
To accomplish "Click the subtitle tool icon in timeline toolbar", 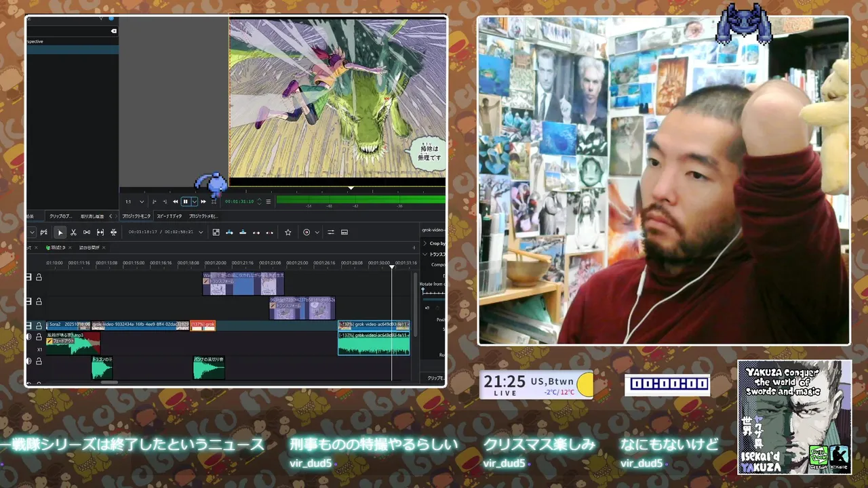I will [344, 232].
